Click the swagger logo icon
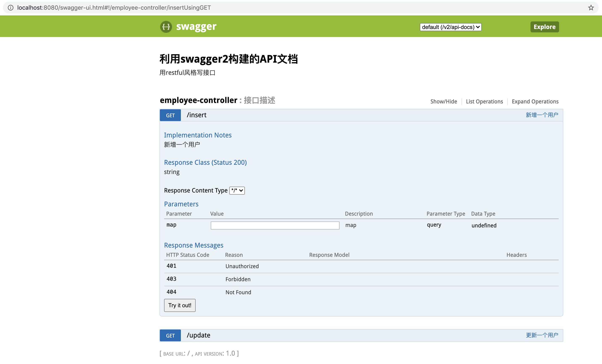Screen dimensions: 602x364 click(x=166, y=27)
